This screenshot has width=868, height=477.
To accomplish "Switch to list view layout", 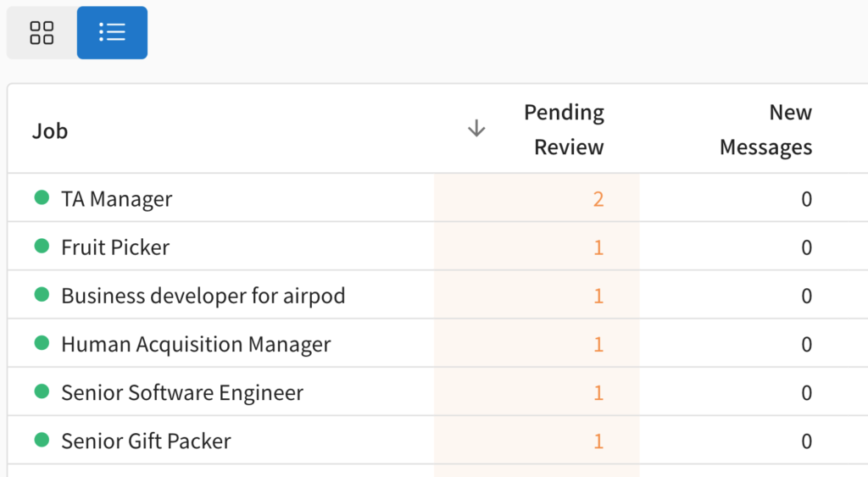I will 112,33.
